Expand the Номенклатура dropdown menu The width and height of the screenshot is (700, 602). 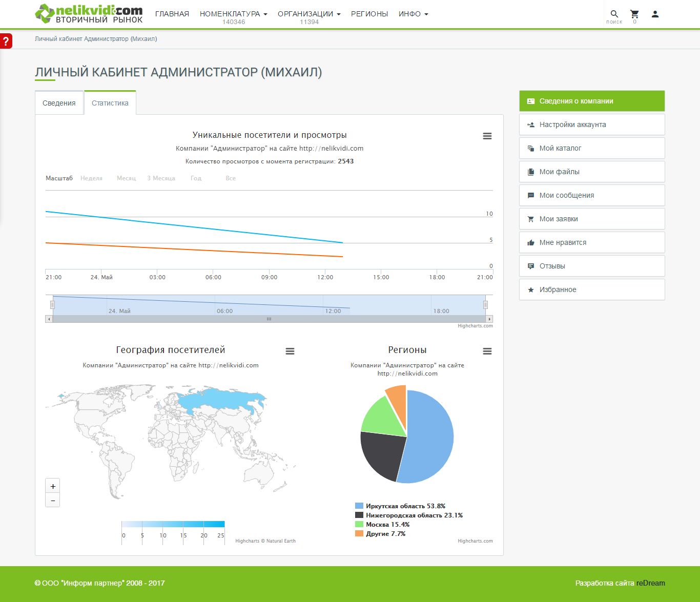point(234,14)
